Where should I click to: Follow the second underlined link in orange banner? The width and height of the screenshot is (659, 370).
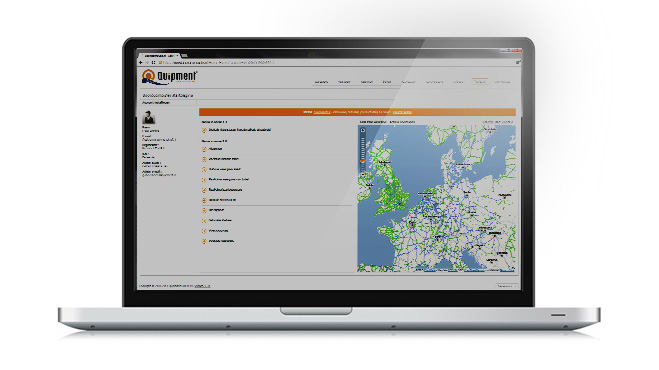tap(402, 112)
